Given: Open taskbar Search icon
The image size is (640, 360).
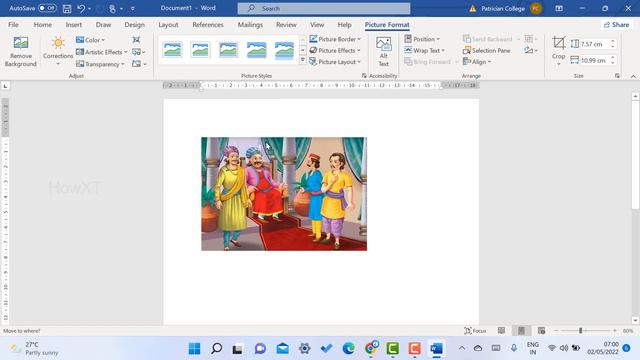Looking at the screenshot, I should pos(216,349).
